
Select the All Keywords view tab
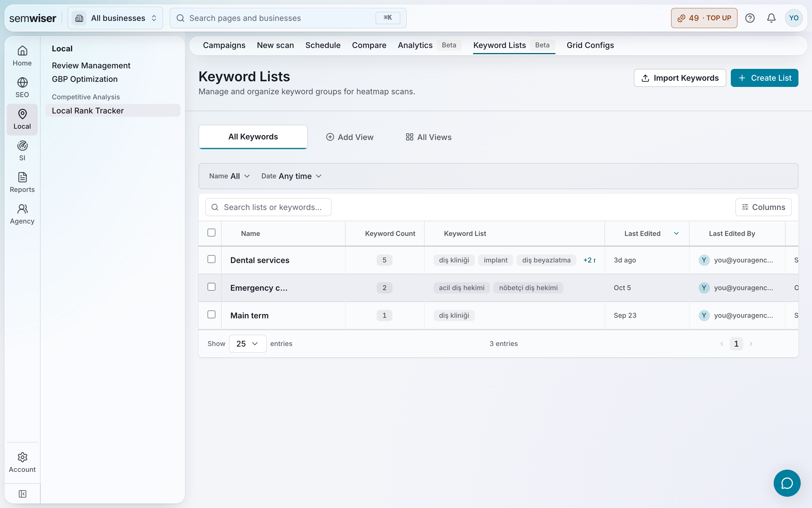253,137
